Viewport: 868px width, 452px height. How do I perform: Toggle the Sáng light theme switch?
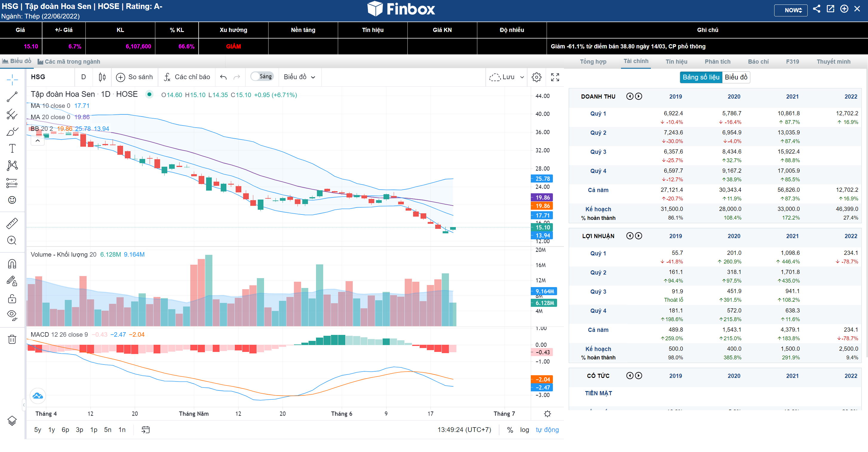tap(262, 76)
